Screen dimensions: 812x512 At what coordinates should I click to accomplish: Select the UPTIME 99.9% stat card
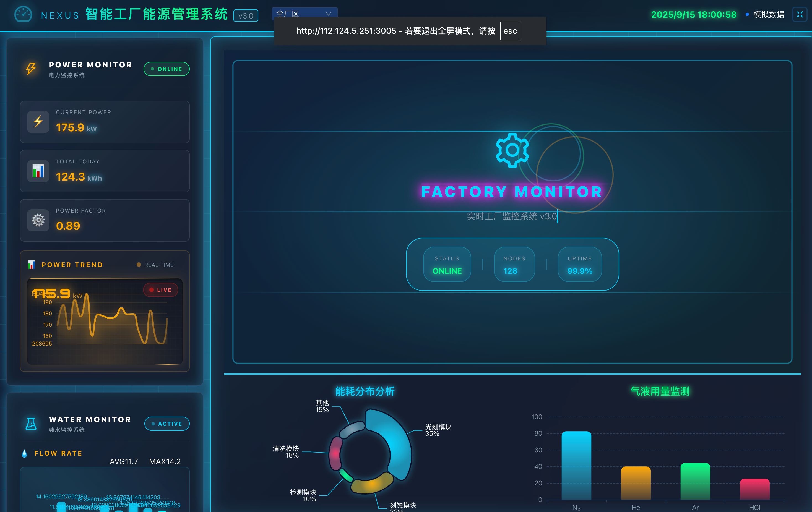pos(580,265)
